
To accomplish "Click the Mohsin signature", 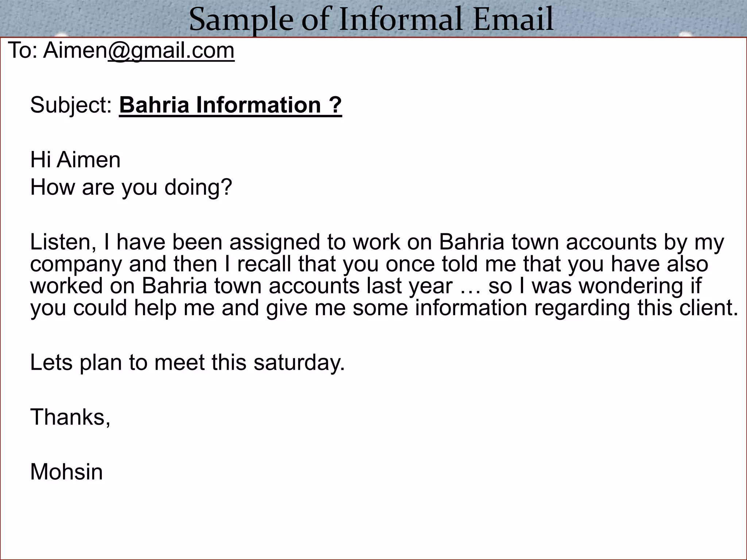I will pos(66,472).
